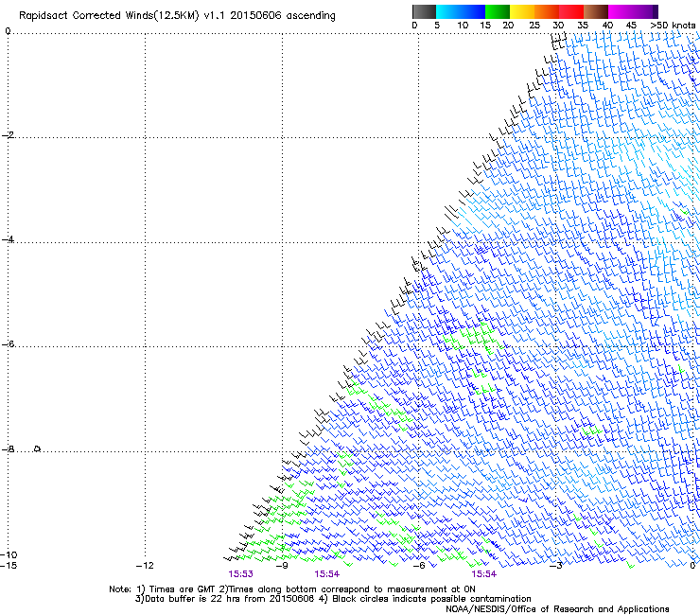This screenshot has height=615, width=700.
Task: Click the '-2' latitude axis label
Action: coord(8,135)
